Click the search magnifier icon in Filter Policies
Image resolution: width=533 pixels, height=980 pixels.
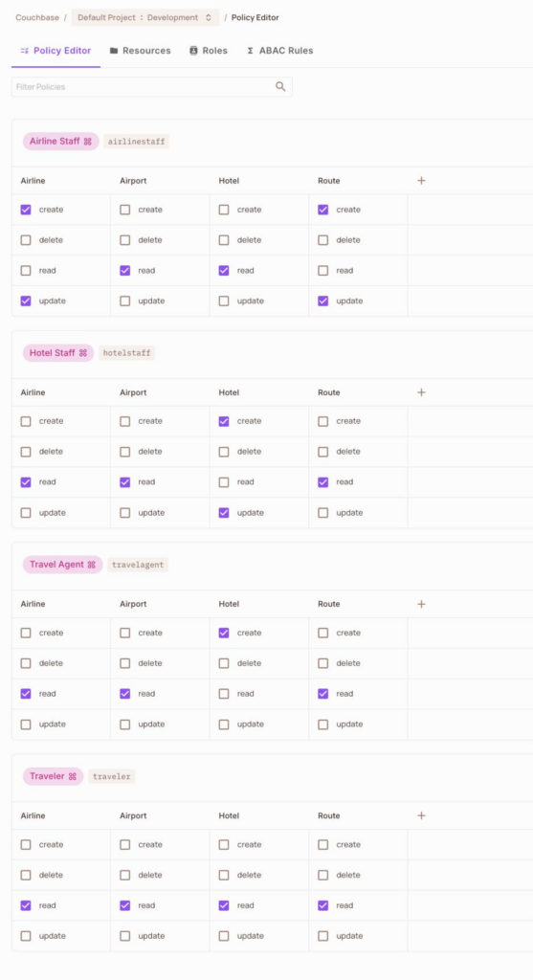coord(280,87)
